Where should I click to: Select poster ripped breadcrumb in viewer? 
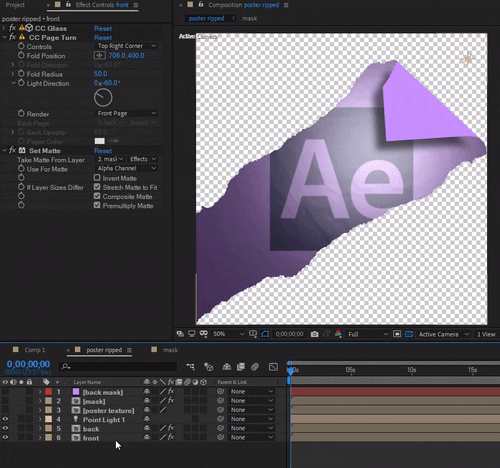click(206, 18)
